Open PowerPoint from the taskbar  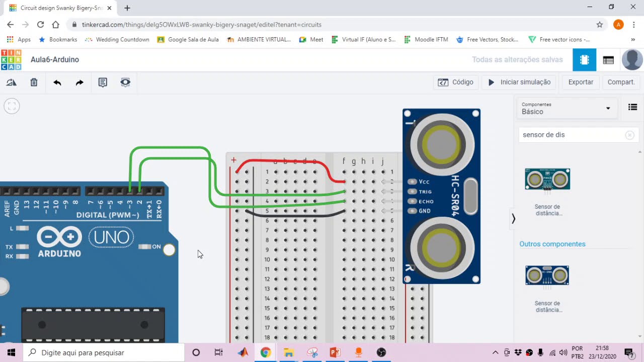[335, 352]
